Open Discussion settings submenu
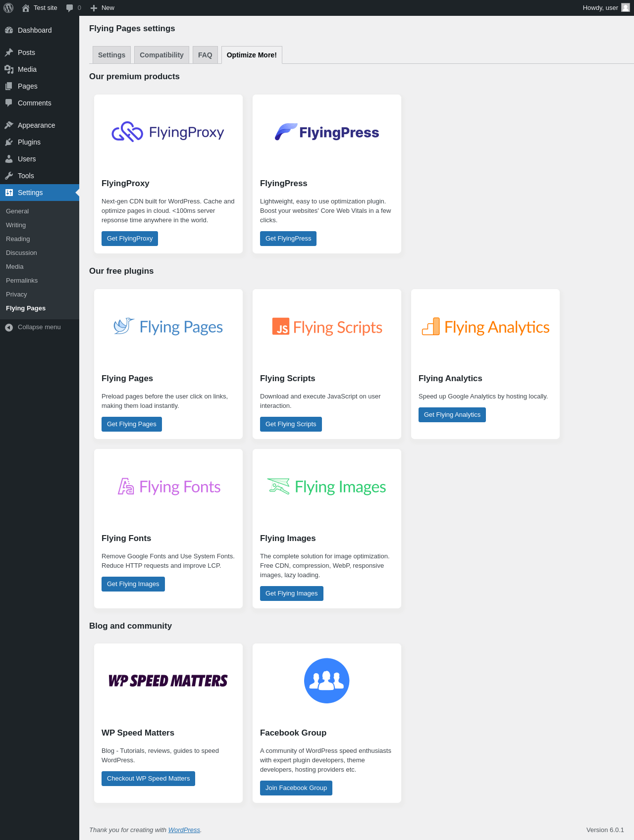The width and height of the screenshot is (634, 840). [x=40, y=252]
